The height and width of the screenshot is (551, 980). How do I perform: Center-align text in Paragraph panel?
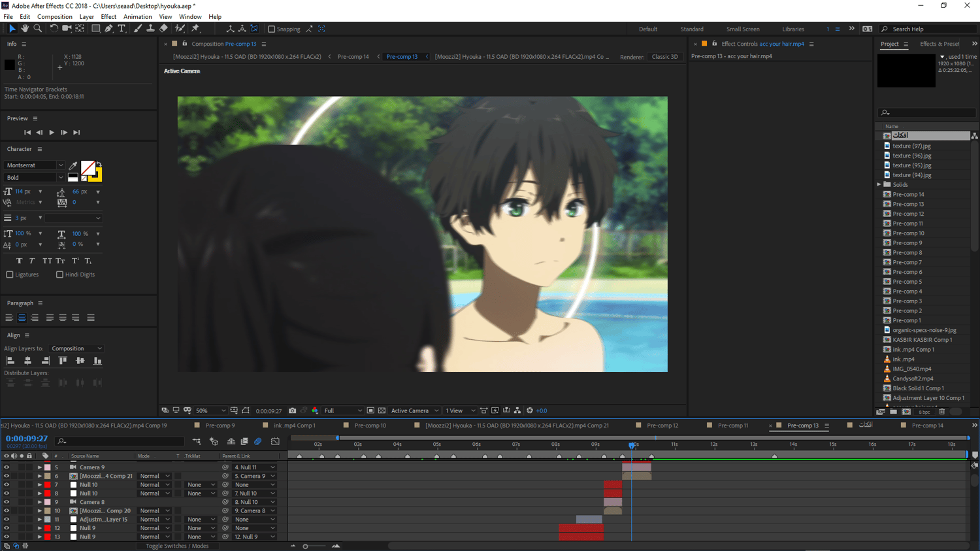[x=22, y=318]
